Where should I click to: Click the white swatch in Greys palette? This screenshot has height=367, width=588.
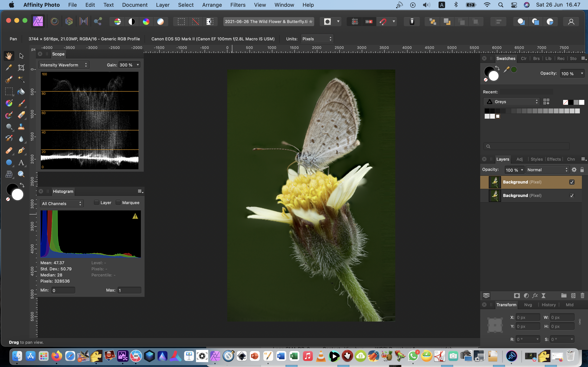pos(498,116)
